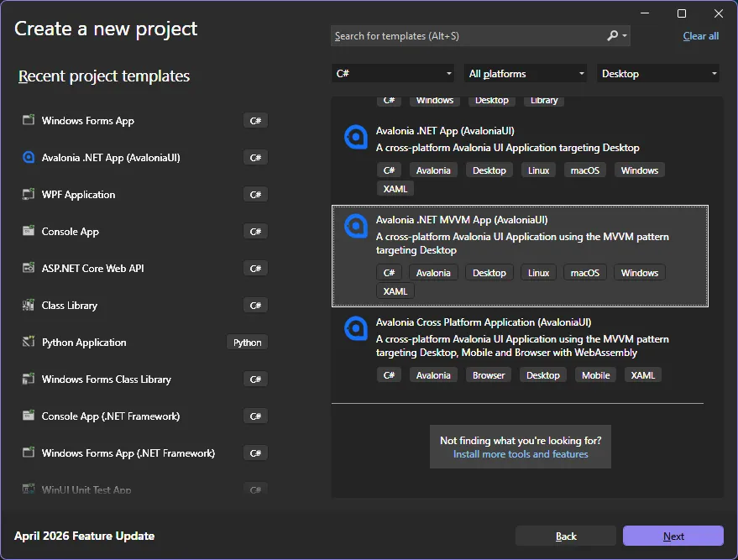The image size is (738, 560).
Task: Click the ASP.NET Core Web API icon
Action: (29, 268)
